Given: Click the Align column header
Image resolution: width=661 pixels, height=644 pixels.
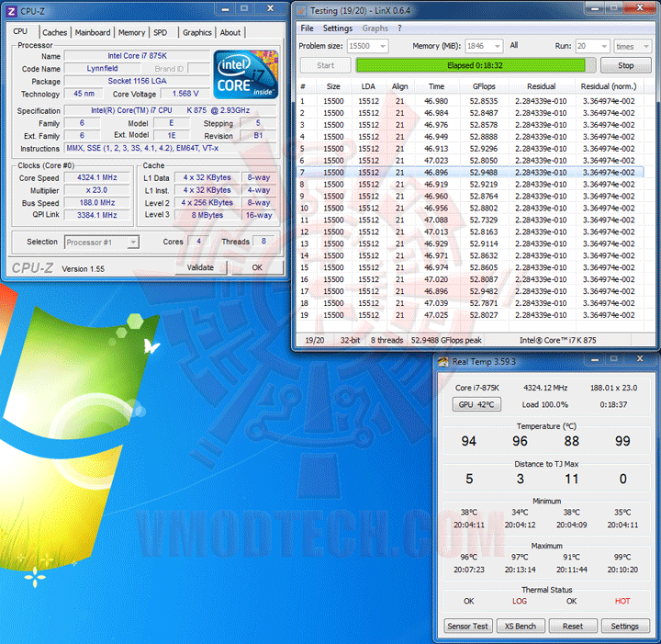Looking at the screenshot, I should pos(399,86).
